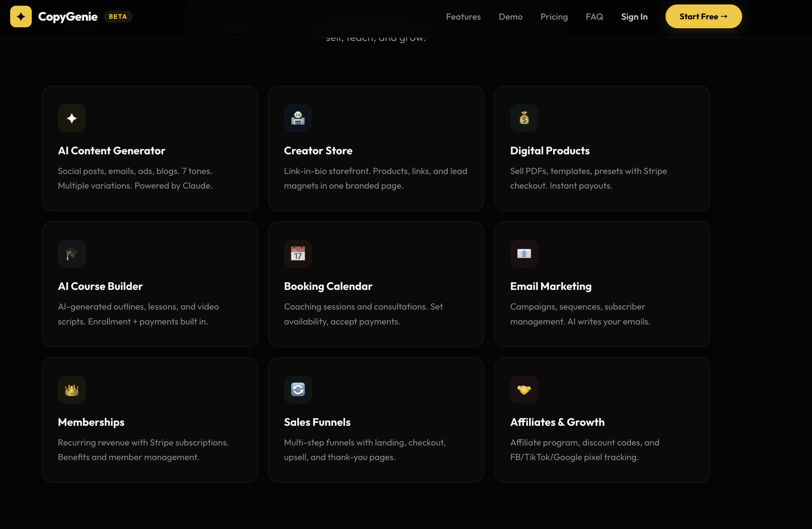Screen dimensions: 812x529
Task: Click the Sign In link
Action: click(634, 17)
